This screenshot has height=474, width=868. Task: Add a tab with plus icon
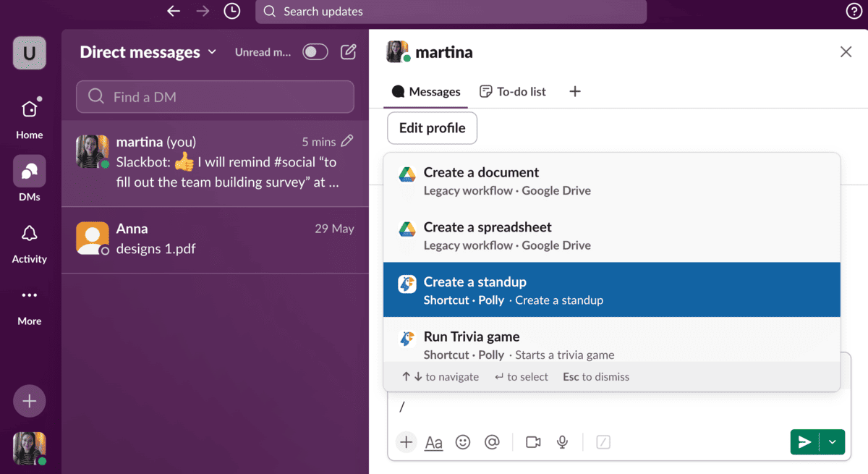tap(575, 92)
